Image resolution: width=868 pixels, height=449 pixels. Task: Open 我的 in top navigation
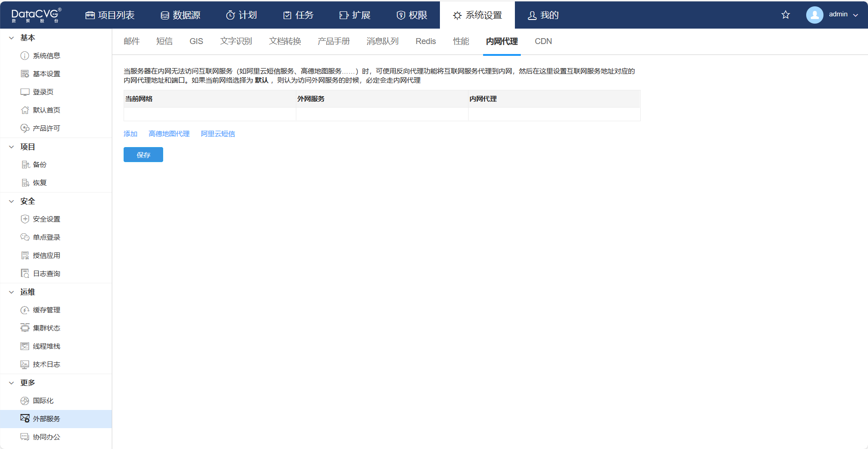pyautogui.click(x=543, y=15)
